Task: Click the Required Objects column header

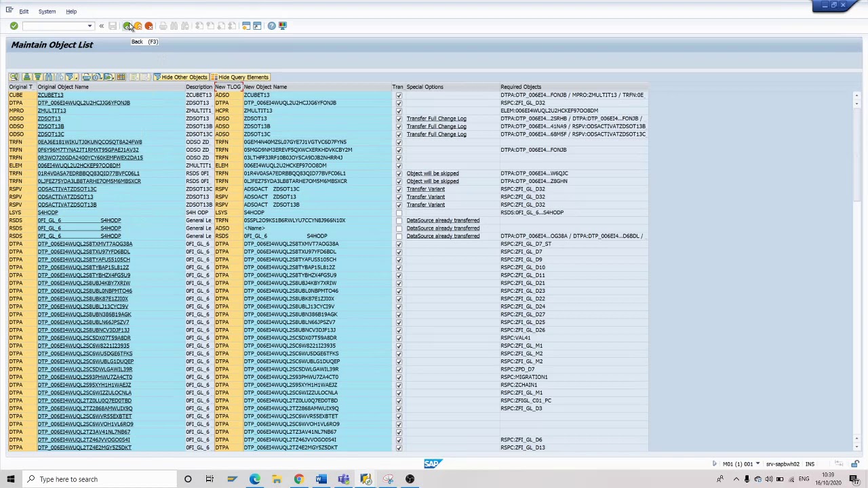Action: coord(574,87)
